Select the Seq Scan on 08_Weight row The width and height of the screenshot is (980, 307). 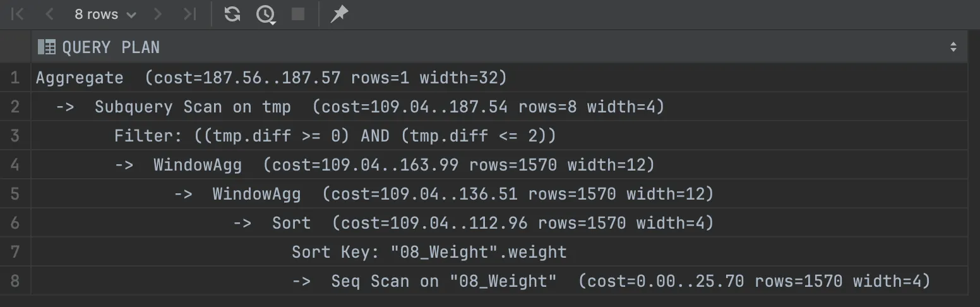499,281
